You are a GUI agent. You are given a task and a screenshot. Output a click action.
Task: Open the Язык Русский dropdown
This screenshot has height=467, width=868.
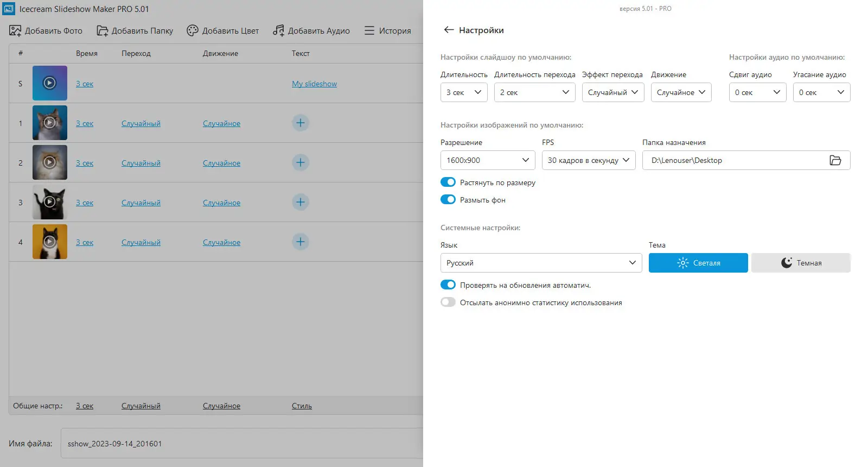click(x=540, y=263)
